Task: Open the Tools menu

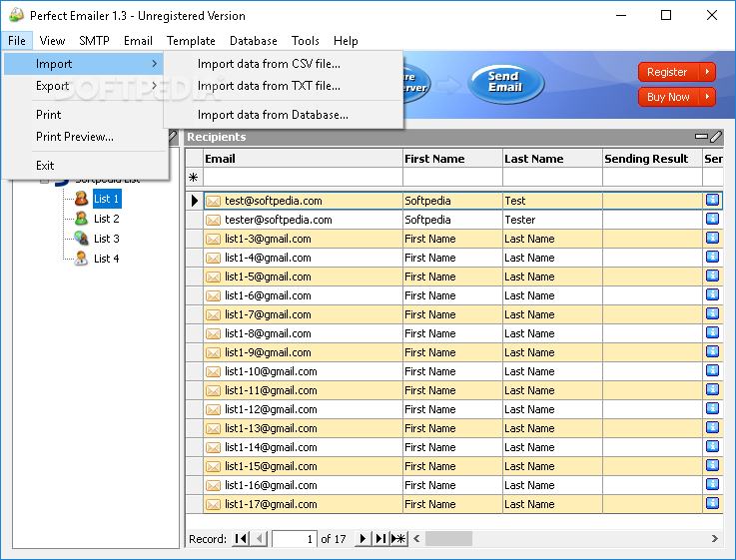Action: [306, 41]
